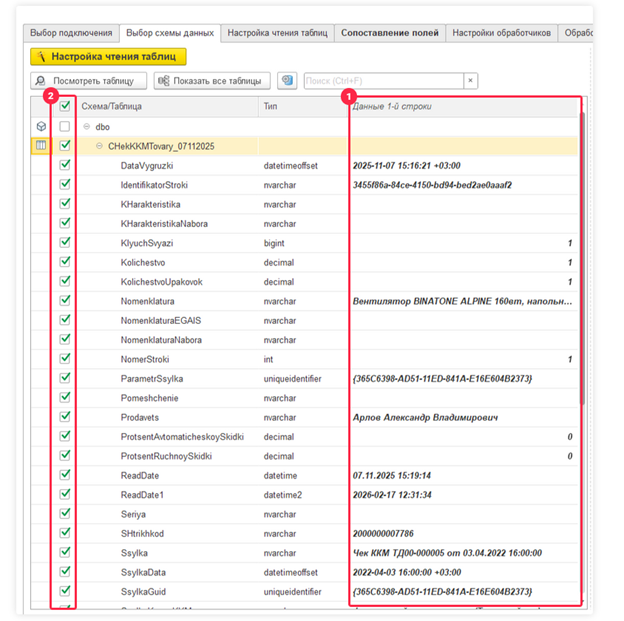Click Show all tables (Показать все таблицы)

(211, 81)
